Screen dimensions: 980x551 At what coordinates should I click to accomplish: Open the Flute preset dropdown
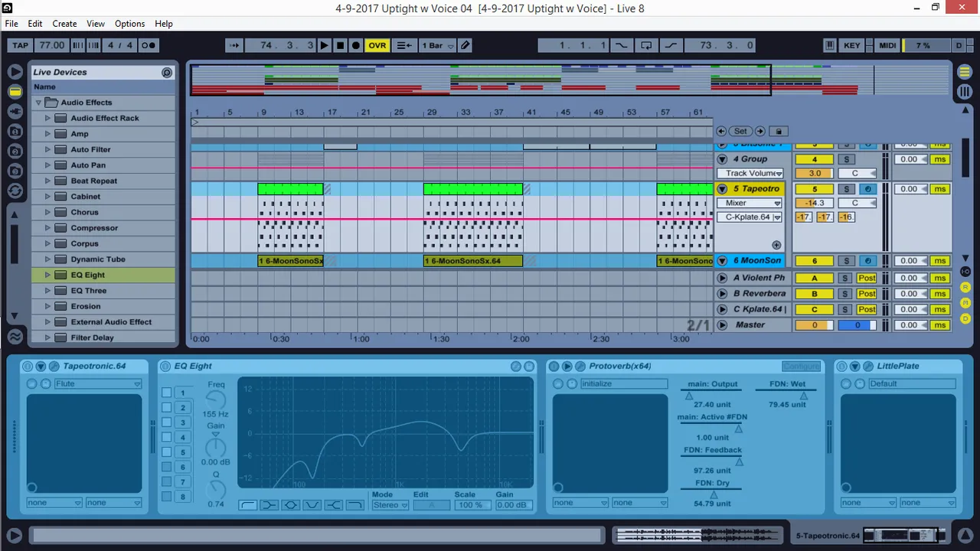[98, 384]
